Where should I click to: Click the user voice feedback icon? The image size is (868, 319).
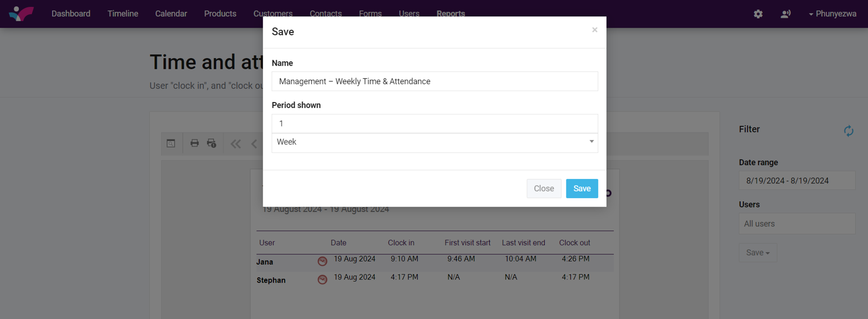(785, 14)
